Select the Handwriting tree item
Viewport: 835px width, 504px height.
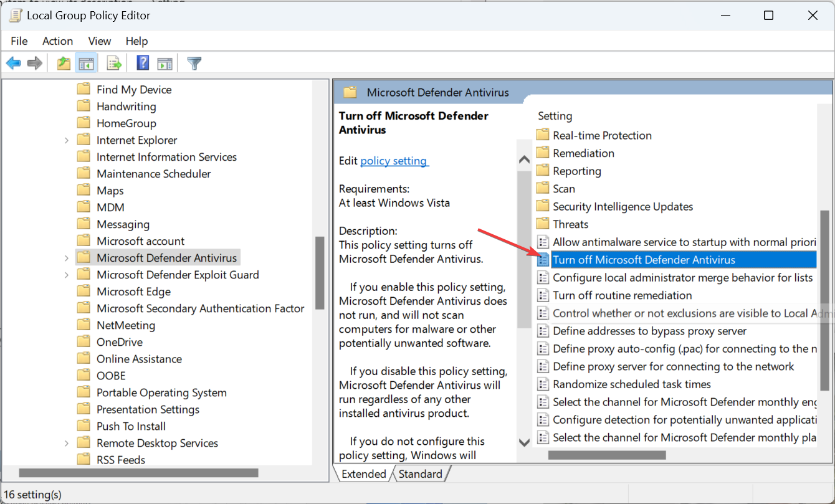[126, 107]
